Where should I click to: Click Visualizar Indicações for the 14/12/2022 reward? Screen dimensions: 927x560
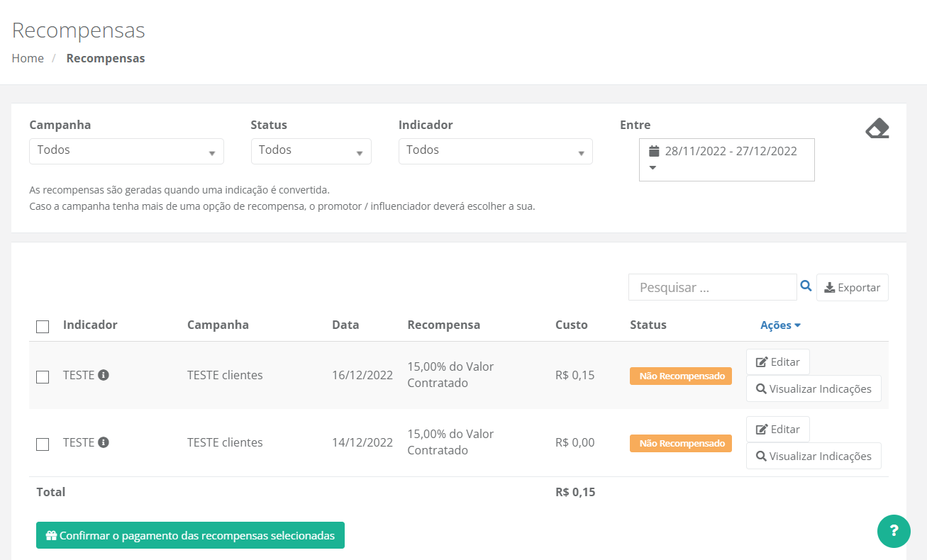coord(814,456)
